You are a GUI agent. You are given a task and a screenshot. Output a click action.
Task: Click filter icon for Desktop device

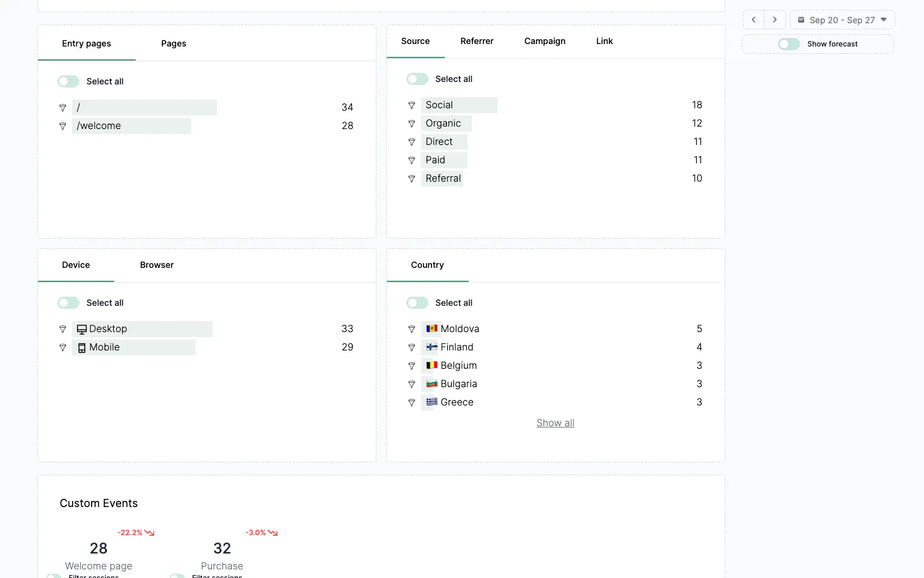[x=62, y=329]
